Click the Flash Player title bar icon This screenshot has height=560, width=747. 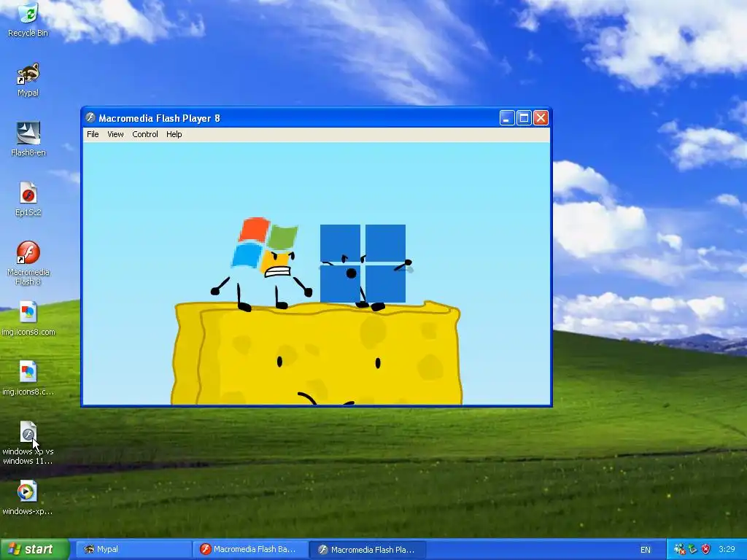pos(90,117)
